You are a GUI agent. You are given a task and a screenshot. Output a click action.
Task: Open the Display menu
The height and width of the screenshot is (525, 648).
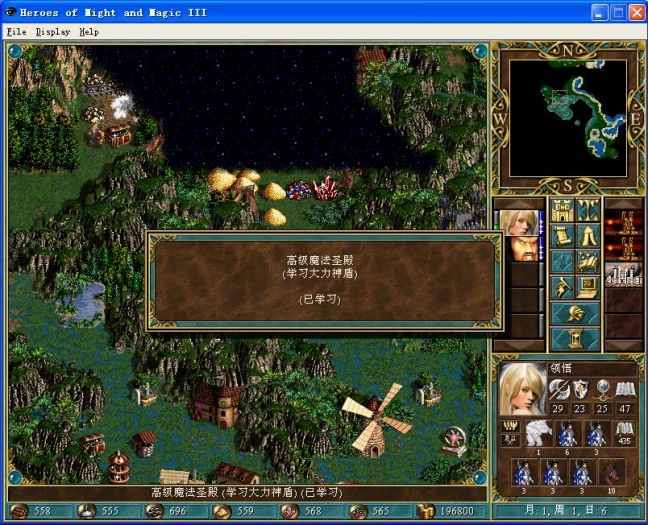[52, 31]
